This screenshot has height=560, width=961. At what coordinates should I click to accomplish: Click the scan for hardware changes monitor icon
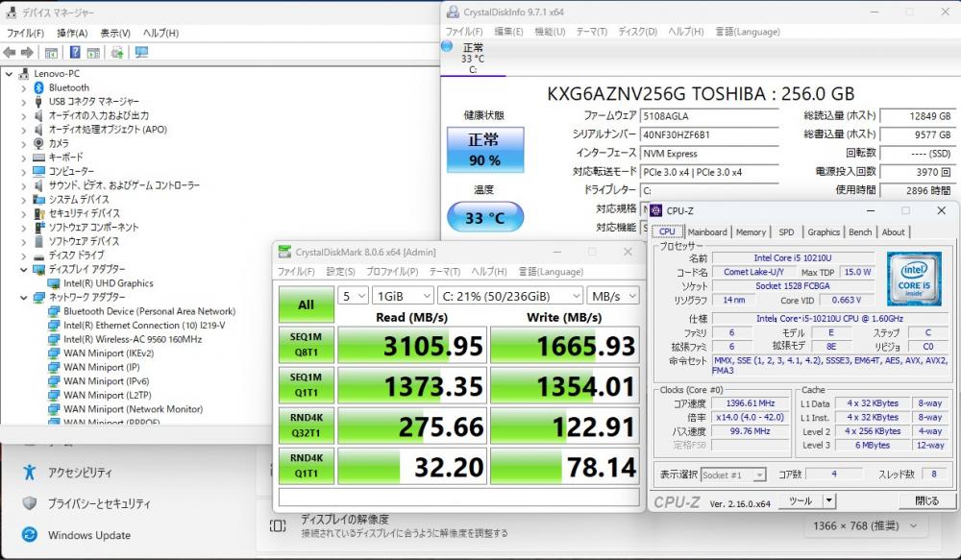(141, 52)
